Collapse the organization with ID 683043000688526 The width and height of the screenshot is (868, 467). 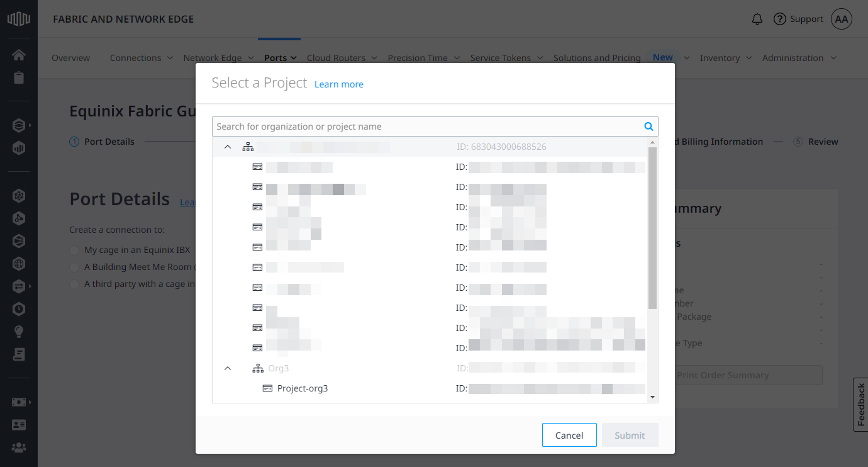[228, 147]
